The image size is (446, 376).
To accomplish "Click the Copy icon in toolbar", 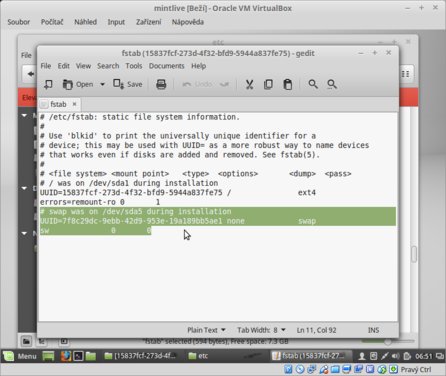I will click(268, 84).
